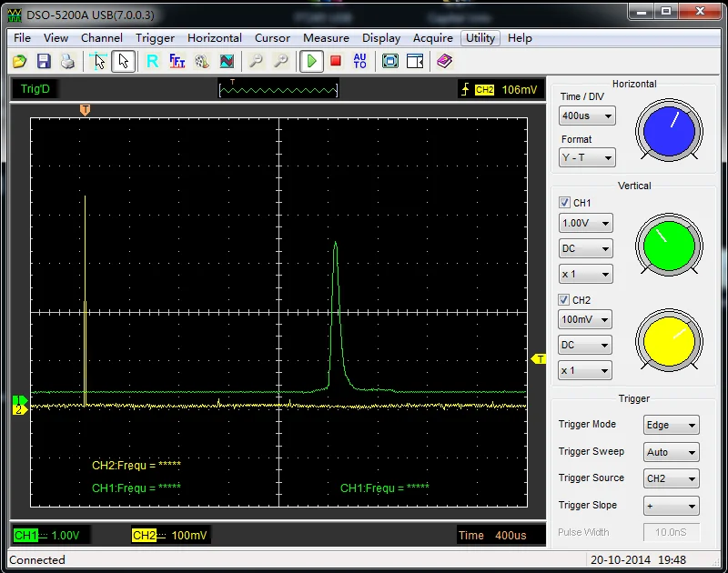This screenshot has width=728, height=573.
Task: Expand the CH1 1.00V voltage dropdown
Action: pos(585,224)
